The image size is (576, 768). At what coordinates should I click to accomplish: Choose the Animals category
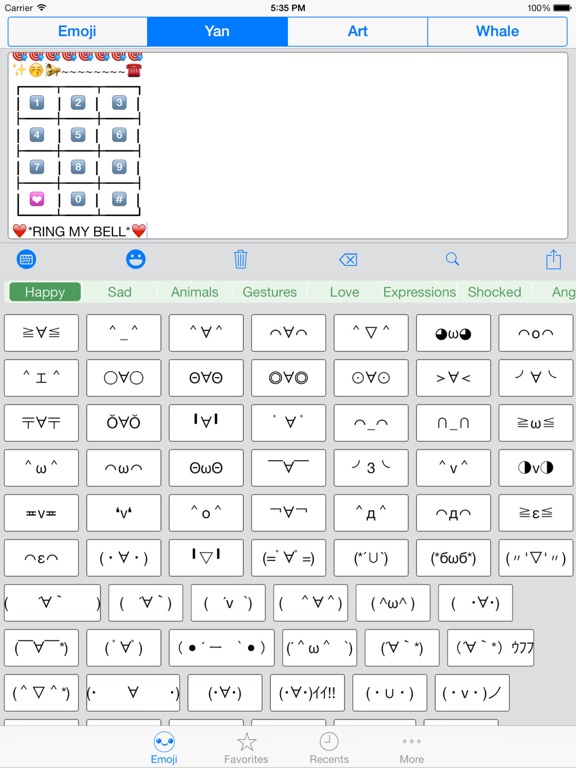point(194,292)
